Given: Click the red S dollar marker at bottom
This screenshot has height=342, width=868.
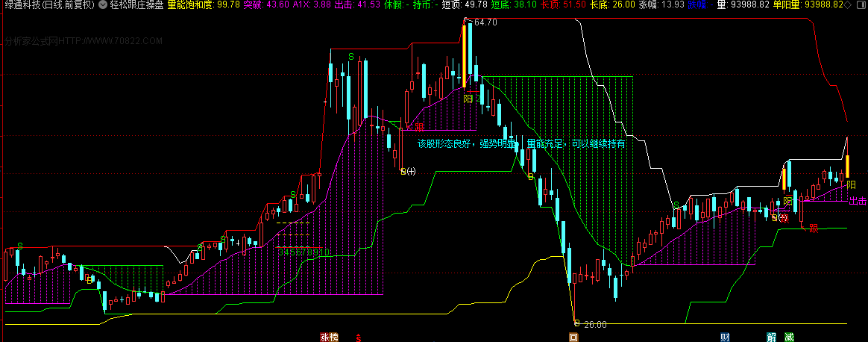Looking at the screenshot, I should coord(359,337).
